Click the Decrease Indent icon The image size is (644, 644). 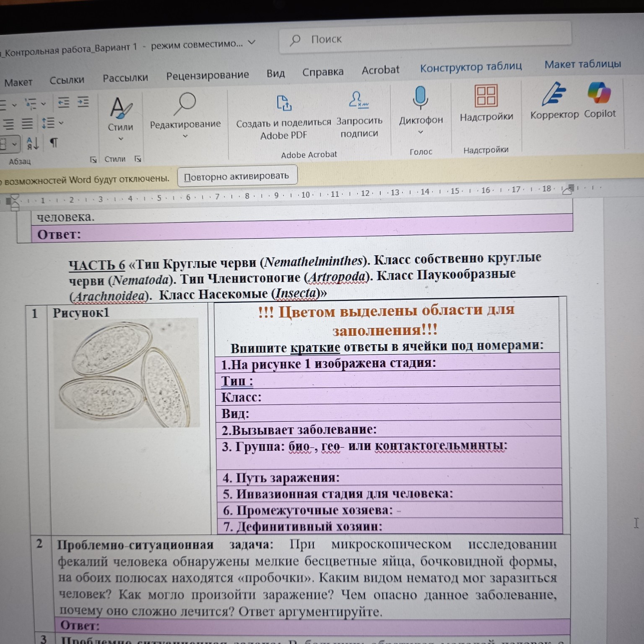[x=63, y=102]
